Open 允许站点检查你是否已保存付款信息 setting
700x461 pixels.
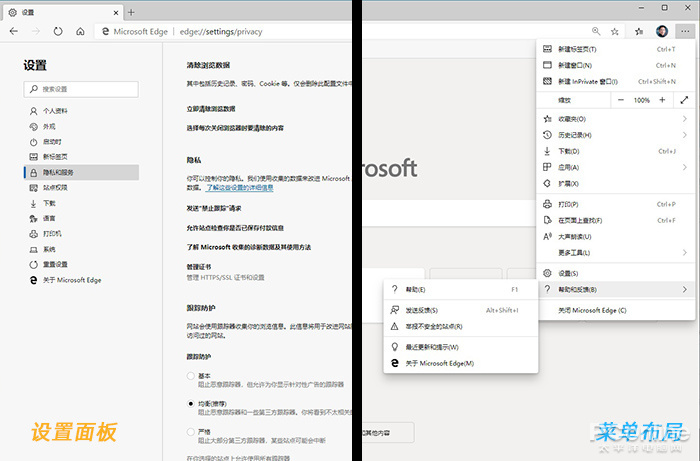(235, 228)
